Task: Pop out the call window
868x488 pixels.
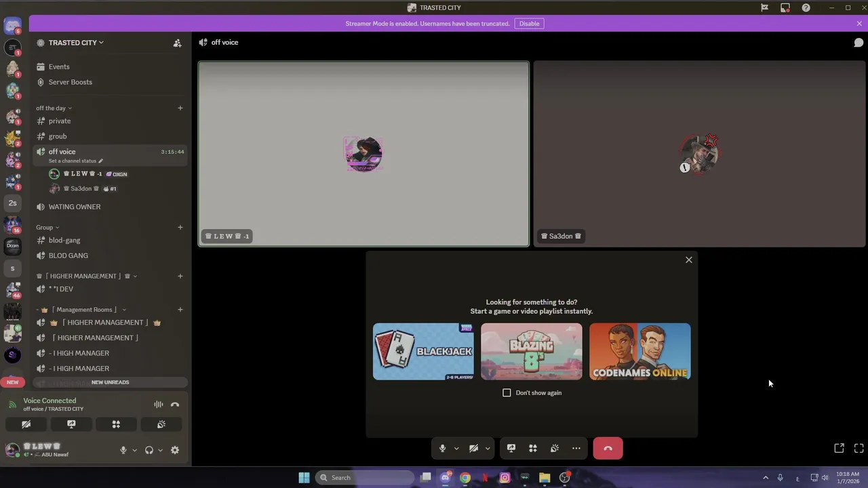Action: (839, 448)
